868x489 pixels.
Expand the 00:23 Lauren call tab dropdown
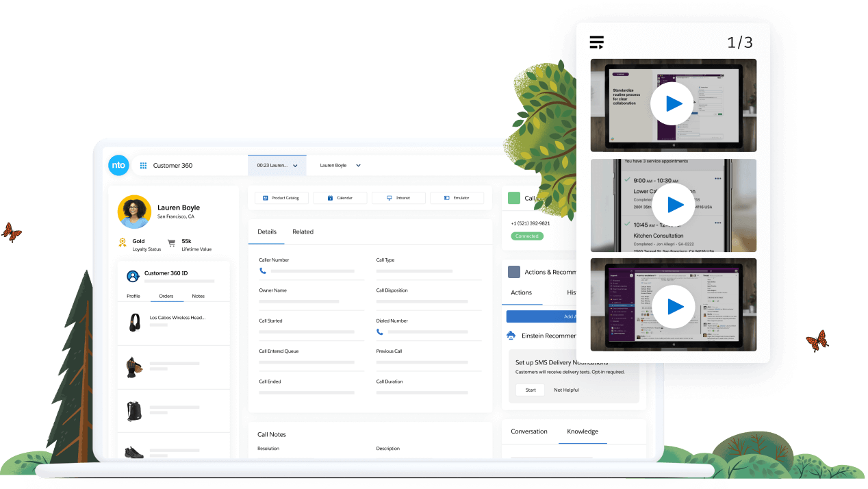coord(295,166)
